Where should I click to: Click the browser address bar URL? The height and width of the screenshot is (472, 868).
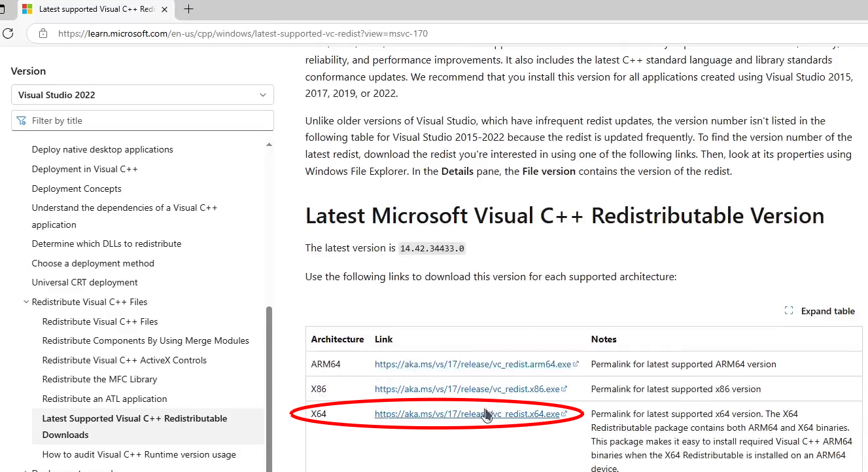point(243,33)
